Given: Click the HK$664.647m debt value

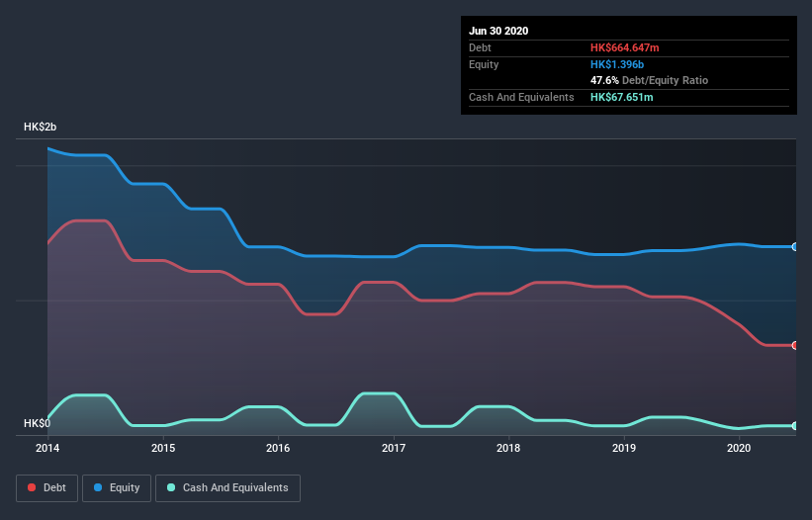Looking at the screenshot, I should 624,47.
